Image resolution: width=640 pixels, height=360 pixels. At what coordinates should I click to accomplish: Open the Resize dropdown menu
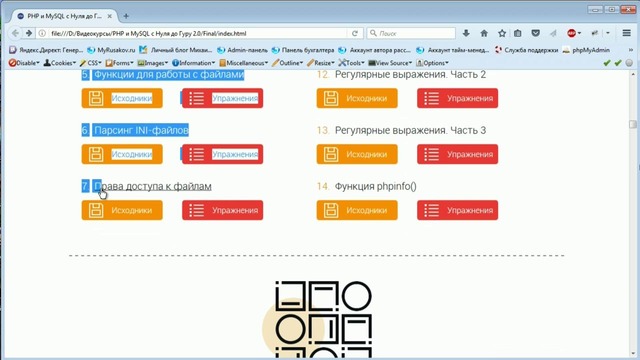point(321,63)
